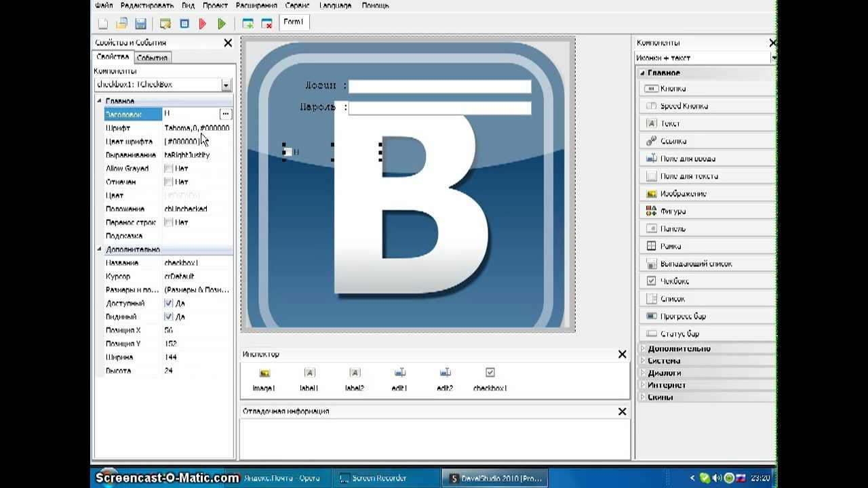Select image1 in the Инспектор panel
868x488 pixels.
(x=264, y=380)
